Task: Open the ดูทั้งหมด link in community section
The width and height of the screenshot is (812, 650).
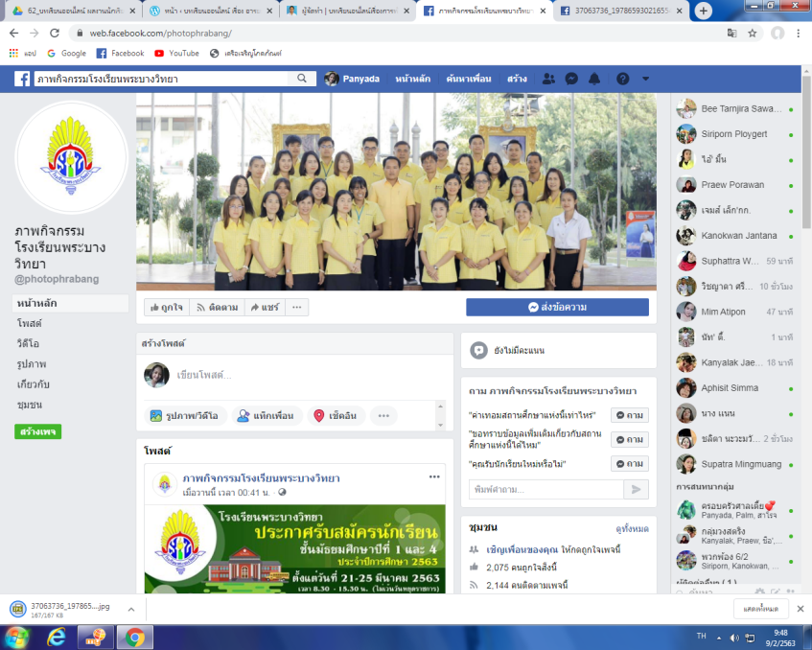Action: [x=631, y=529]
